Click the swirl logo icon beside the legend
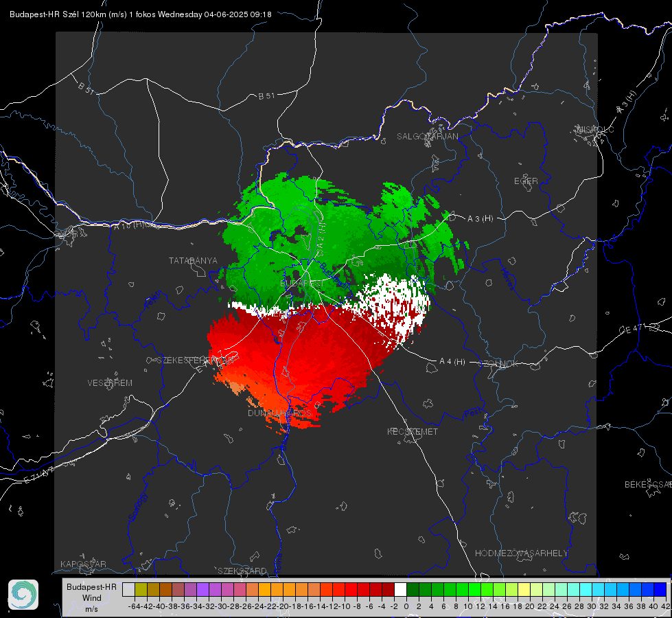Image resolution: width=672 pixels, height=618 pixels. click(23, 595)
